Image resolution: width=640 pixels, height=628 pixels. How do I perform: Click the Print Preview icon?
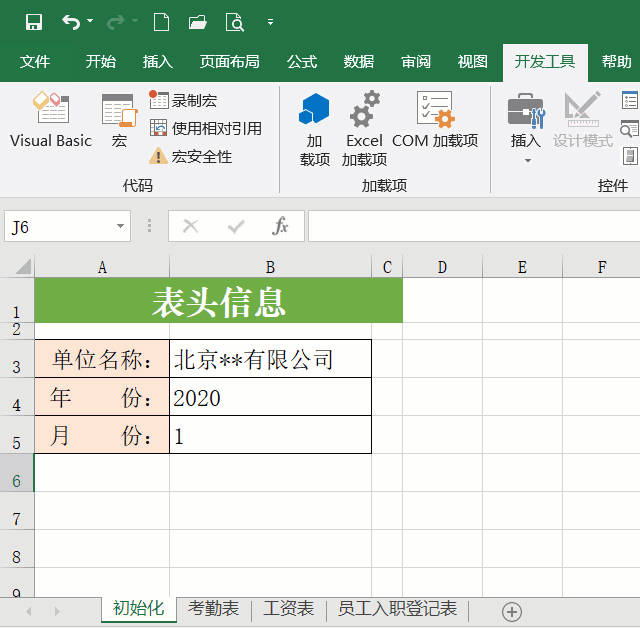(x=235, y=22)
